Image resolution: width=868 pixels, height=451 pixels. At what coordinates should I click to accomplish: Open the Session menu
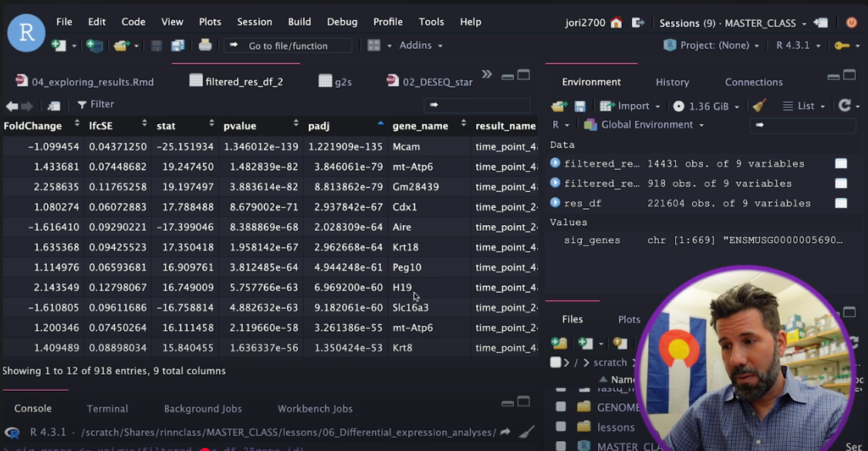click(255, 22)
